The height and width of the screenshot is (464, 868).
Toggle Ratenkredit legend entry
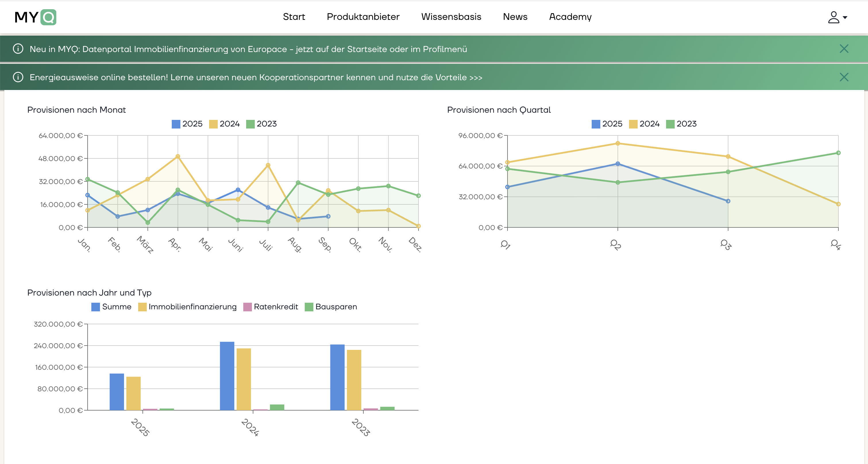tap(271, 307)
